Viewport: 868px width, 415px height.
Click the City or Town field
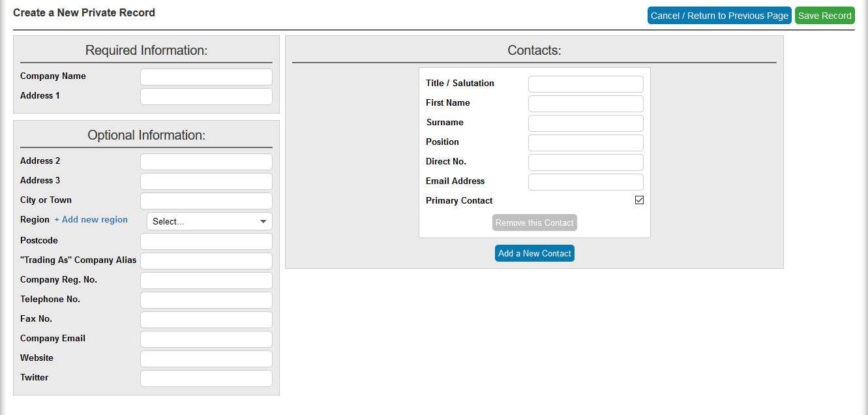click(206, 201)
